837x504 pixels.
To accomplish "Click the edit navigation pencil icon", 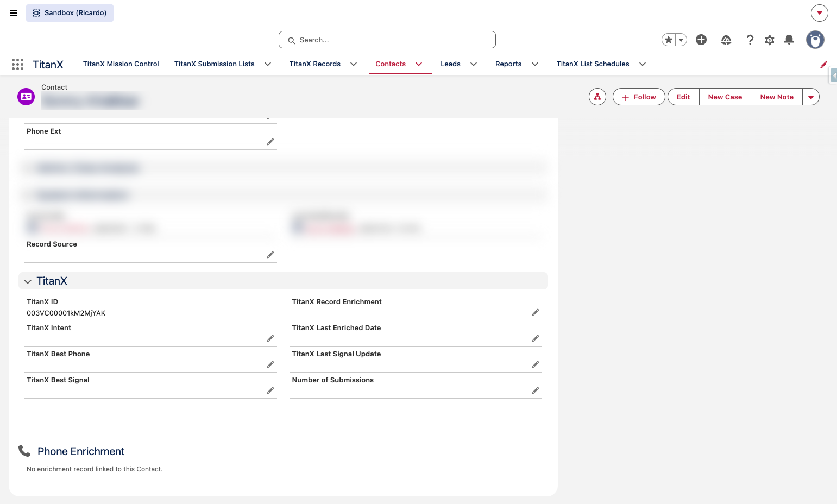I will (824, 64).
